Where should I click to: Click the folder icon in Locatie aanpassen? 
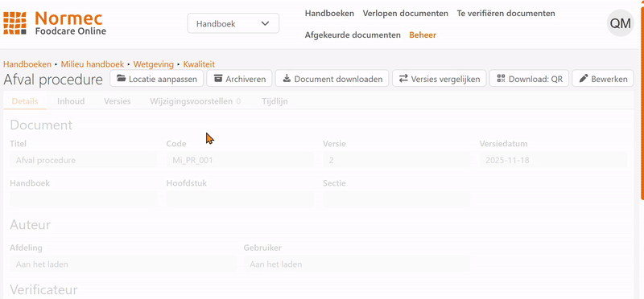point(122,78)
